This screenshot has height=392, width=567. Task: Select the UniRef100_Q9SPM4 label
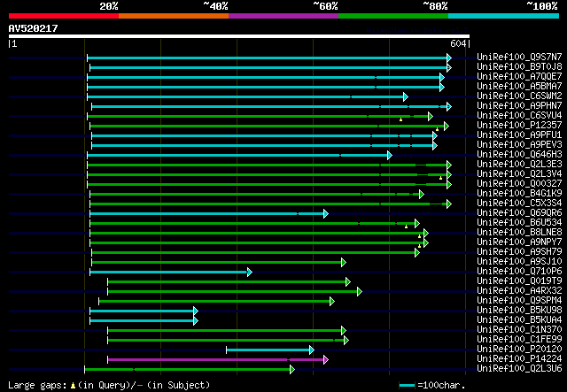pos(519,301)
